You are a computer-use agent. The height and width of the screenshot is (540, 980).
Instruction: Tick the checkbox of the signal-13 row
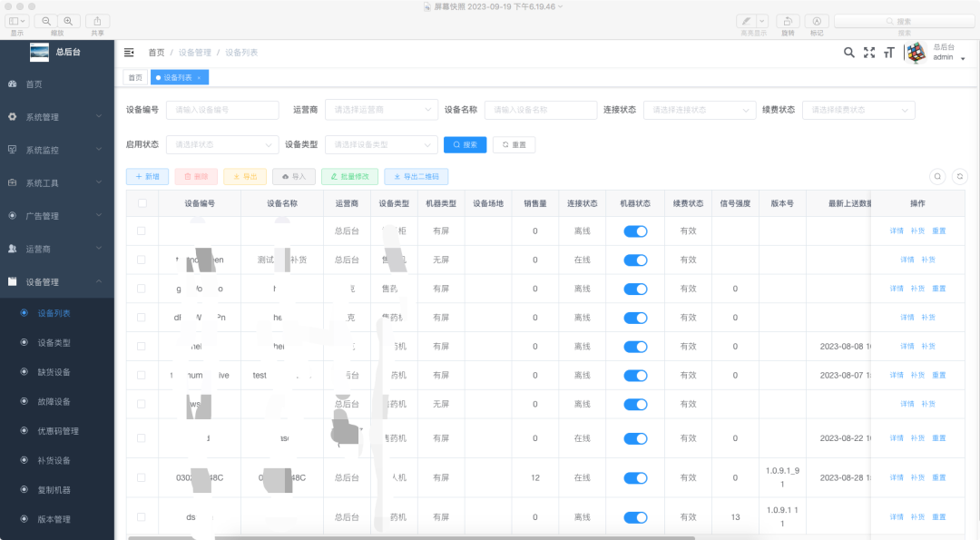142,517
